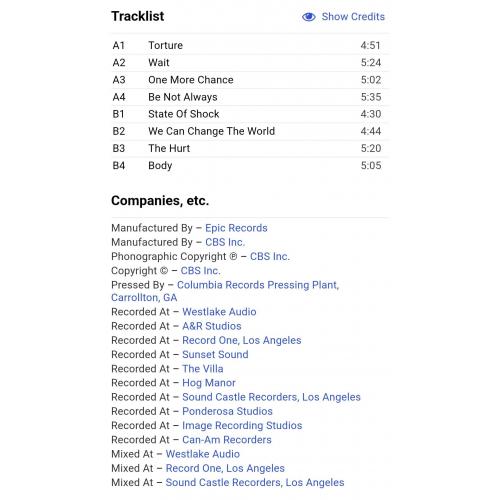Open Columbia Records Pressing Plant, Carrollton link
The height and width of the screenshot is (500, 500).
coord(225,291)
